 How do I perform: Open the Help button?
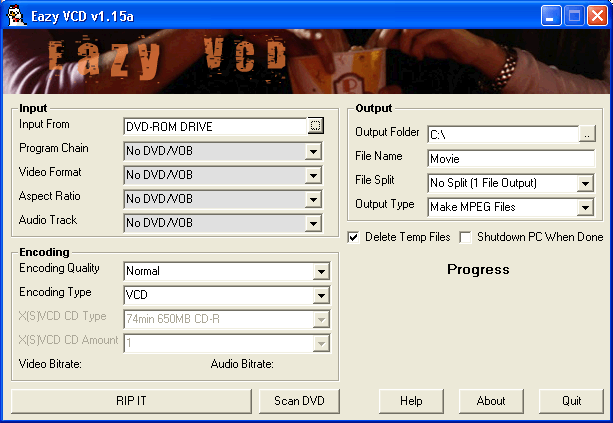[x=411, y=401]
